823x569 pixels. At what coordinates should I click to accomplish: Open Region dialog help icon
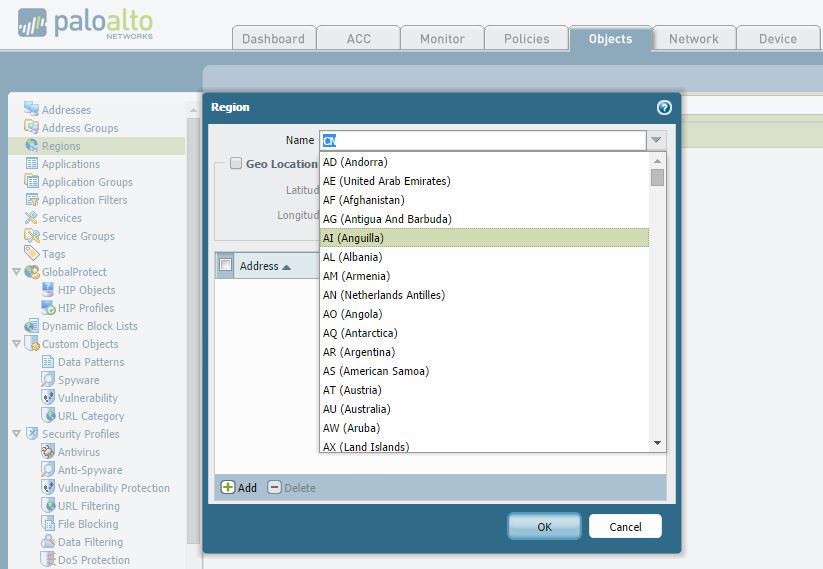664,107
